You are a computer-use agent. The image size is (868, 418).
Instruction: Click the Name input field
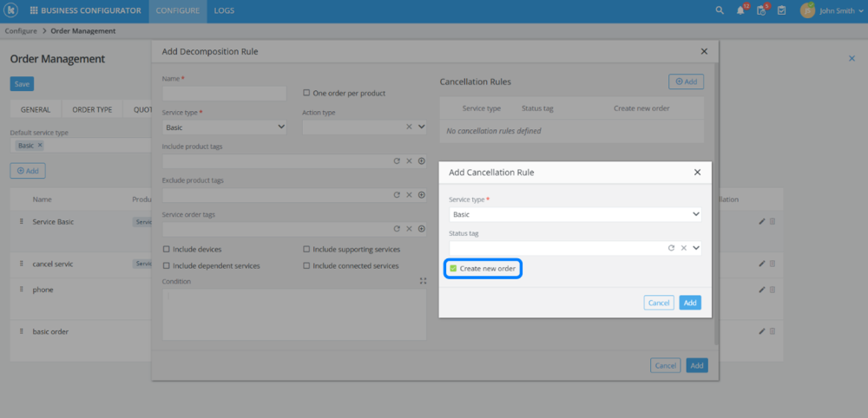pyautogui.click(x=224, y=93)
